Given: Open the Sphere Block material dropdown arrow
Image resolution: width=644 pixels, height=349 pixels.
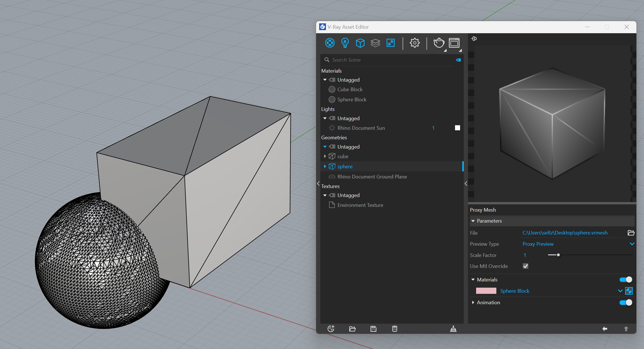Looking at the screenshot, I should coord(620,291).
